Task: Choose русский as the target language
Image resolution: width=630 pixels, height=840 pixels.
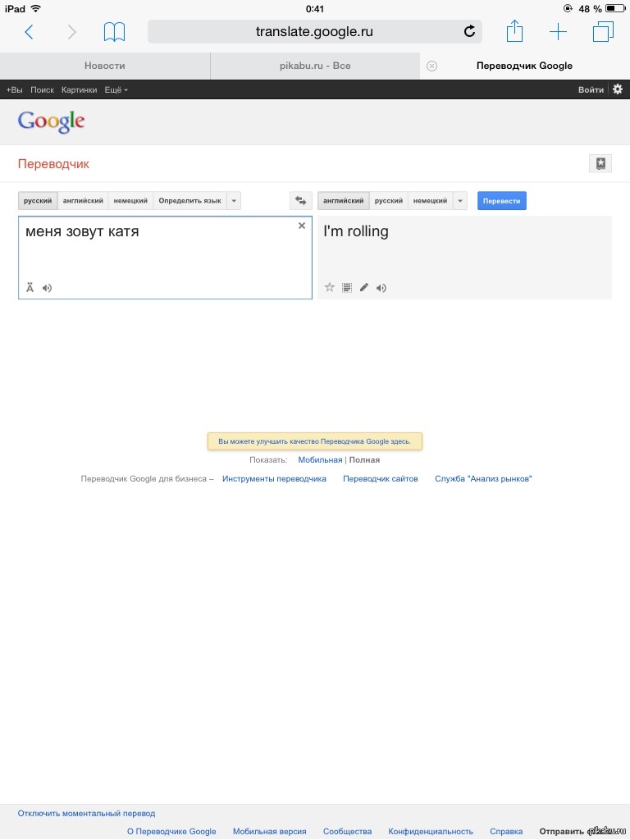Action: (x=388, y=201)
